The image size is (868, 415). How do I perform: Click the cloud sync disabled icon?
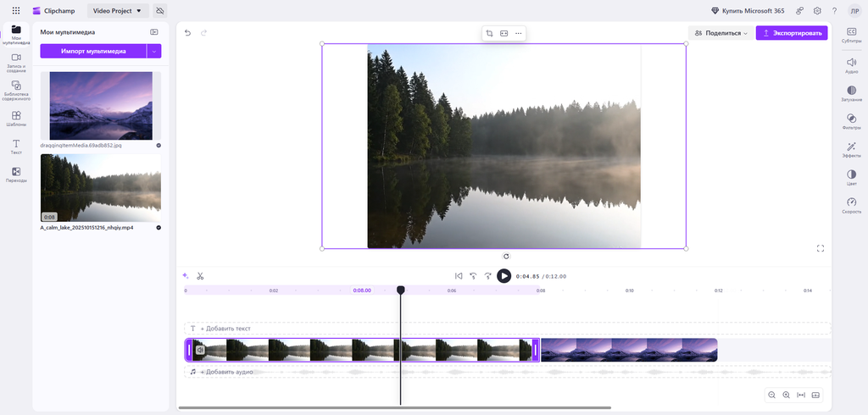(x=160, y=10)
